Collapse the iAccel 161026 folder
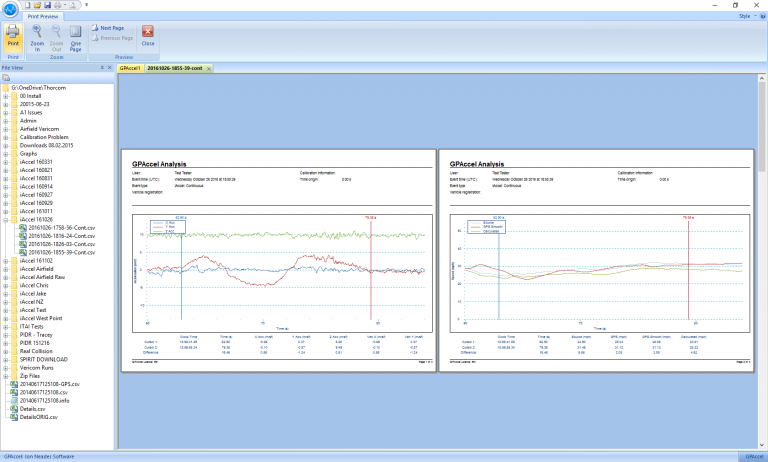 pos(6,219)
